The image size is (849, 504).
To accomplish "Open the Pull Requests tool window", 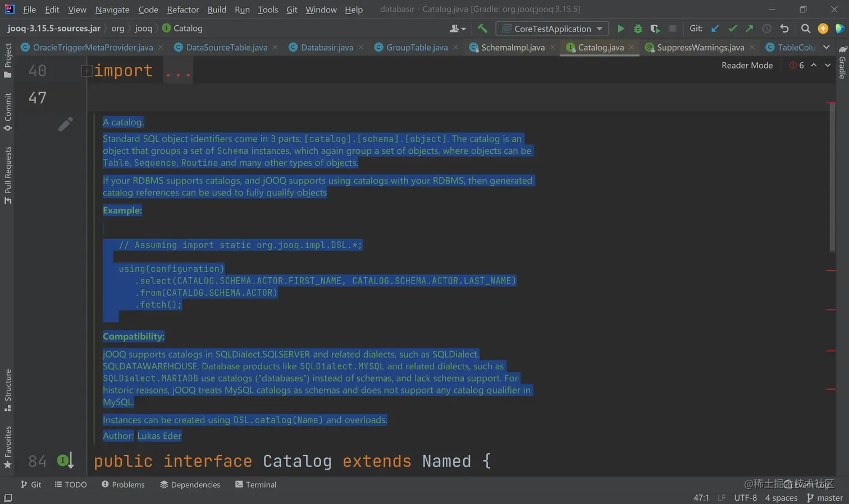I will [8, 176].
